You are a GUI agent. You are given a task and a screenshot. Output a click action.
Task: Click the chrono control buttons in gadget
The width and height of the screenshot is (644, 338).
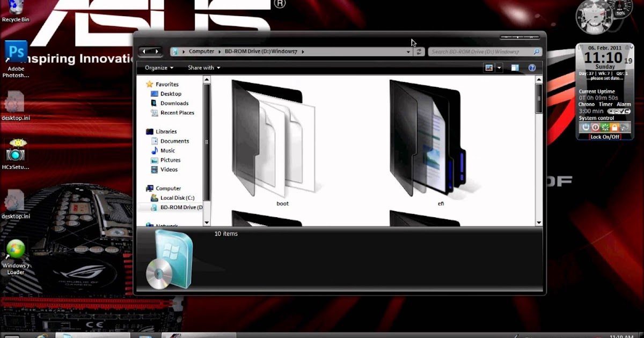click(619, 111)
